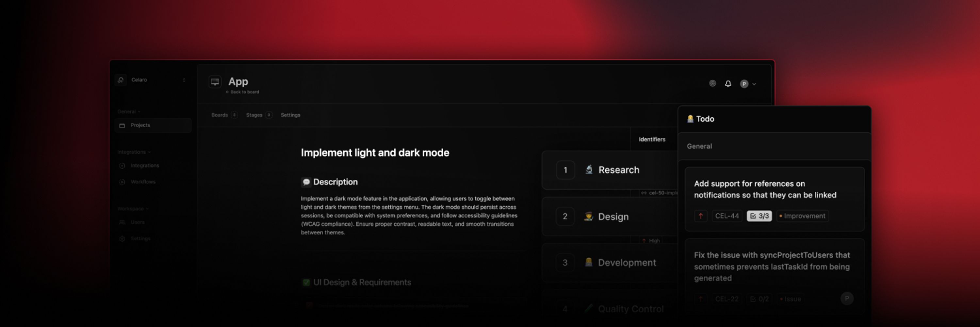Click the task description paragraph
The width and height of the screenshot is (980, 327).
pyautogui.click(x=409, y=215)
